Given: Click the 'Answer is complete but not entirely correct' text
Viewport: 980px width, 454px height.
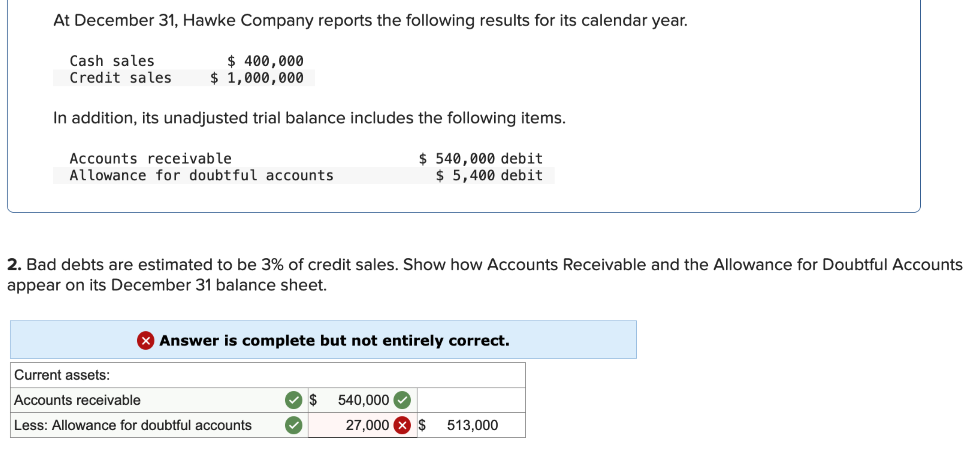Looking at the screenshot, I should point(334,340).
